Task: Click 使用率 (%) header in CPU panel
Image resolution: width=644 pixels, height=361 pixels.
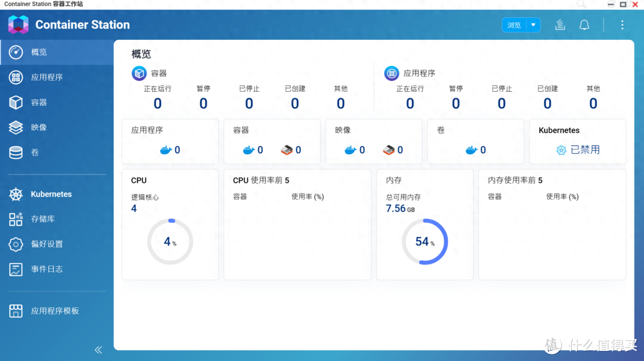Action: tap(308, 197)
